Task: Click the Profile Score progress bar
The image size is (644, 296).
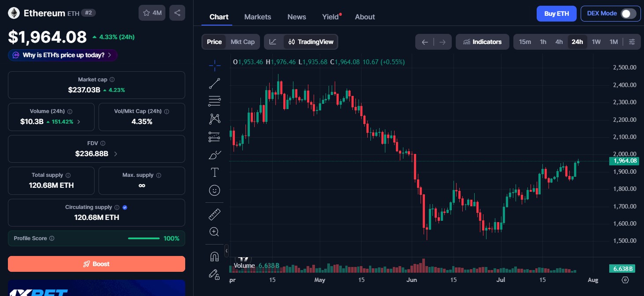Action: (x=144, y=238)
